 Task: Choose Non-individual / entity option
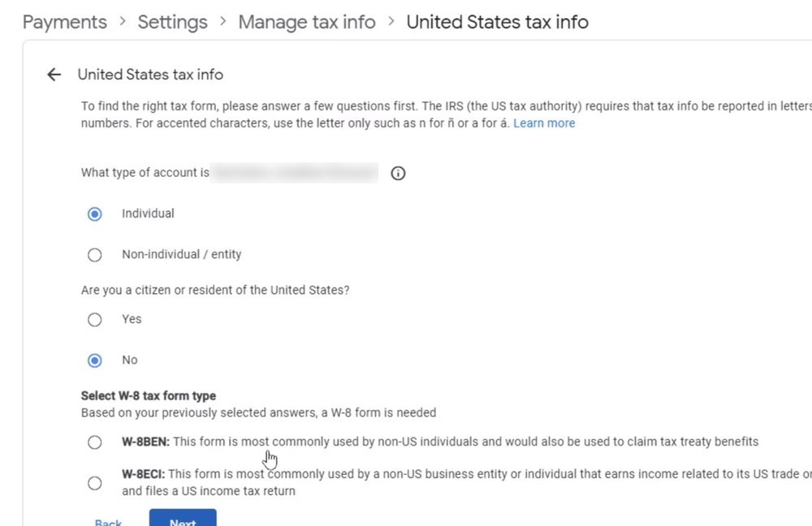tap(95, 255)
